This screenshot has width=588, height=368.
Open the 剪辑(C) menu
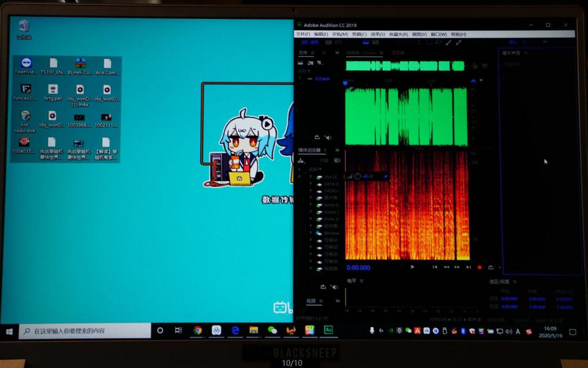pyautogui.click(x=359, y=34)
